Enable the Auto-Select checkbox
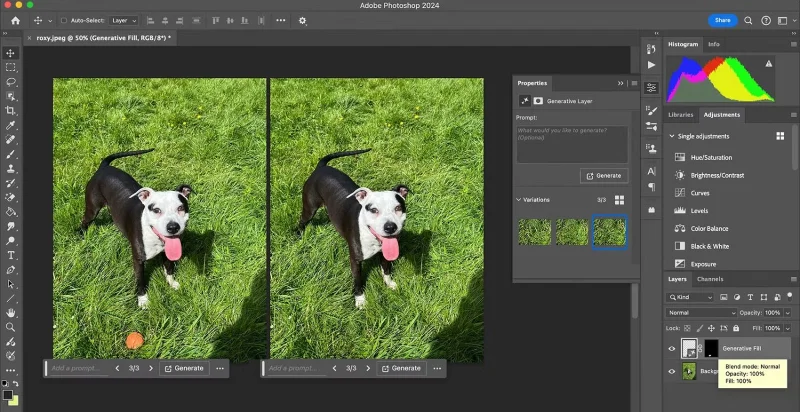The image size is (800, 412). click(x=65, y=20)
